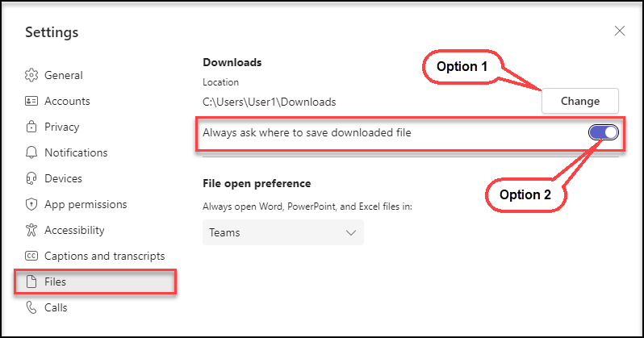Viewport: 644px width, 338px height.
Task: Open the Teams file preference dropdown
Action: tap(282, 232)
